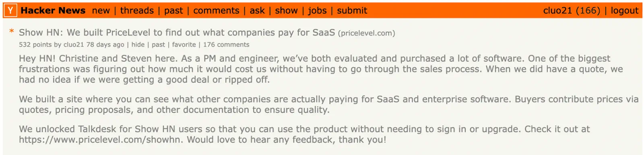Open the Hacker News home link
The height and width of the screenshot is (155, 644).
click(53, 10)
